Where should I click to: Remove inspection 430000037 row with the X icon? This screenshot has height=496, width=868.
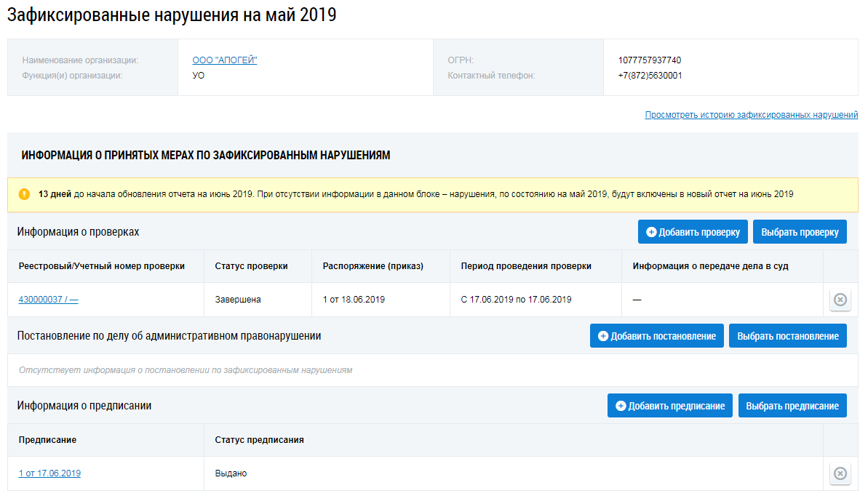click(840, 300)
